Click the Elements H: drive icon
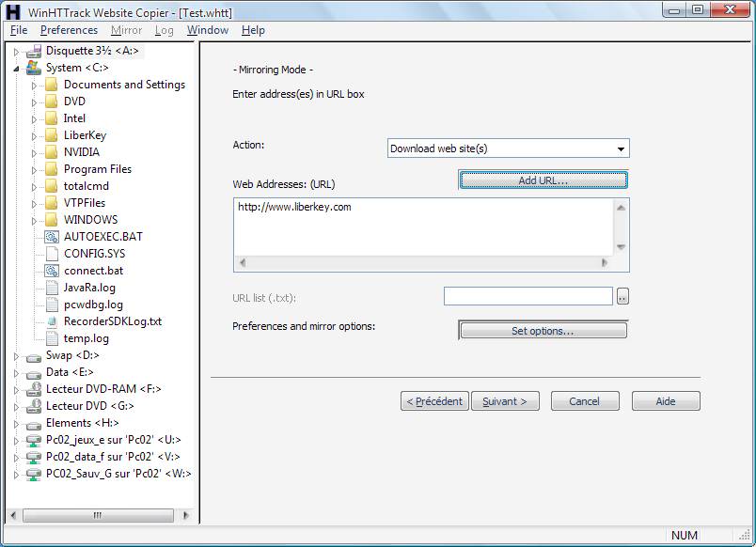The height and width of the screenshot is (547, 756). point(33,425)
